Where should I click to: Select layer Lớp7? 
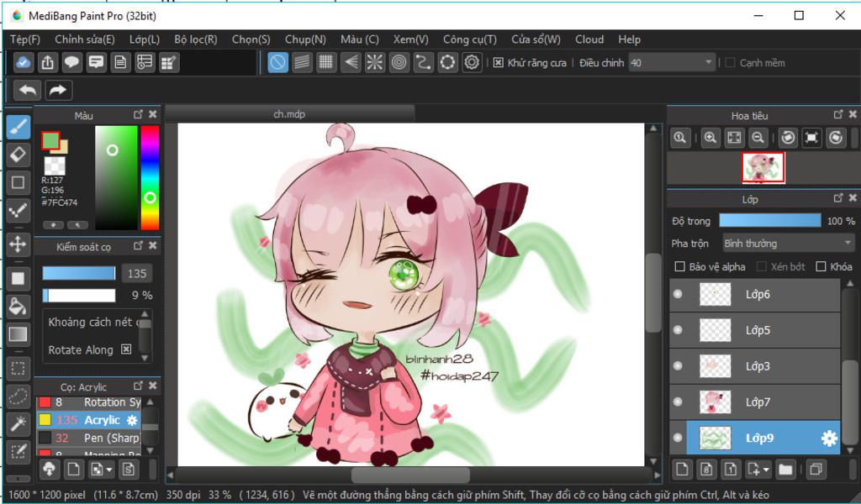click(x=755, y=402)
